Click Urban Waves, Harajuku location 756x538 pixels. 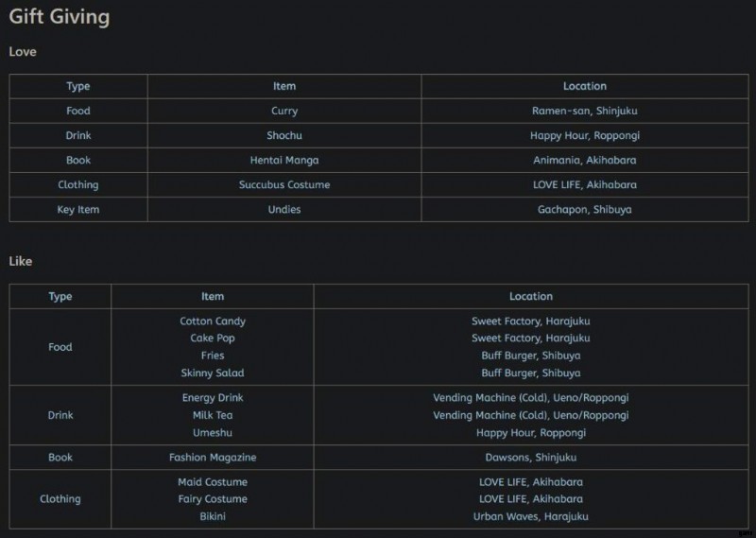[531, 517]
